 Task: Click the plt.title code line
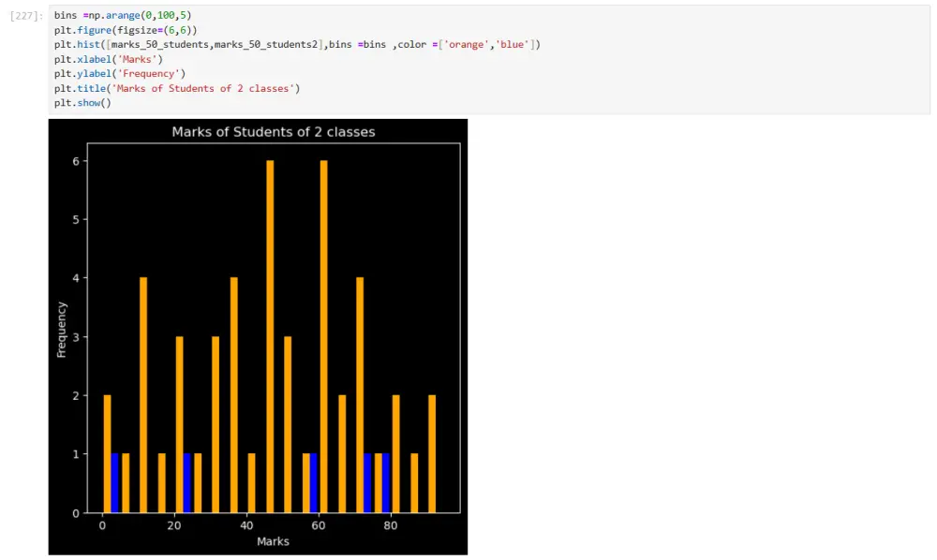(177, 88)
